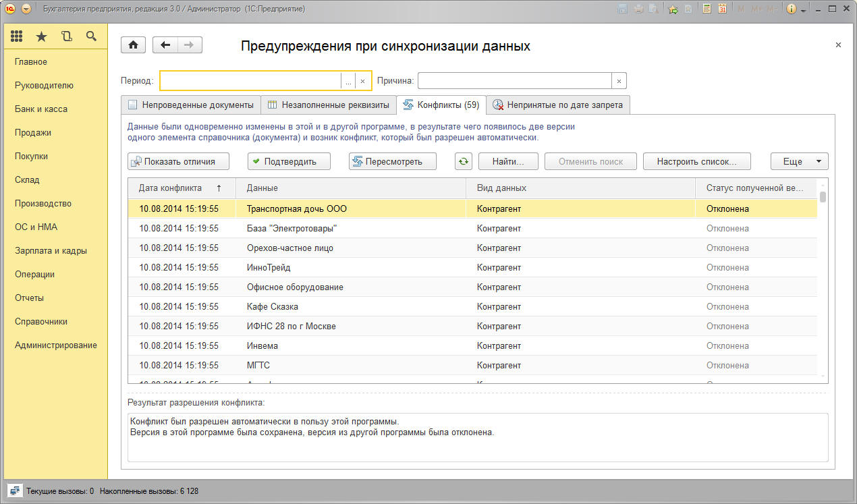Viewport: 857px width, 504px height.
Task: Open the calculator icon in title bar
Action: point(707,9)
